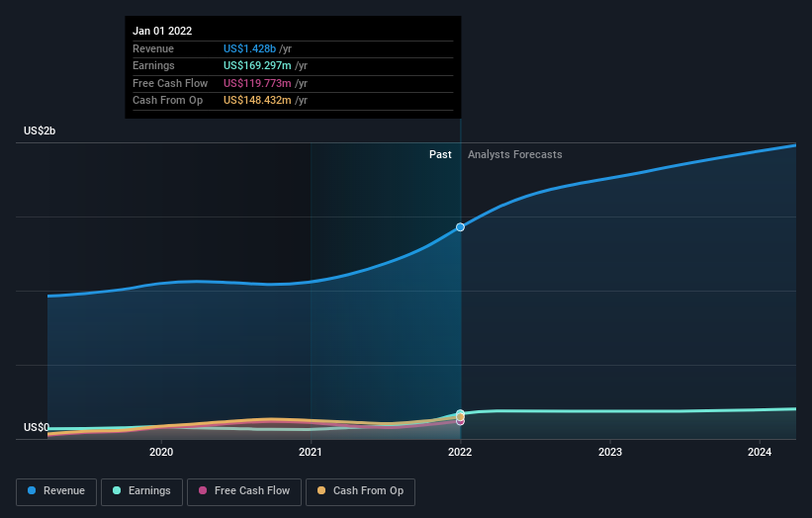This screenshot has height=518, width=812.
Task: Click the blue Revenue data point at 2022
Action: click(460, 227)
